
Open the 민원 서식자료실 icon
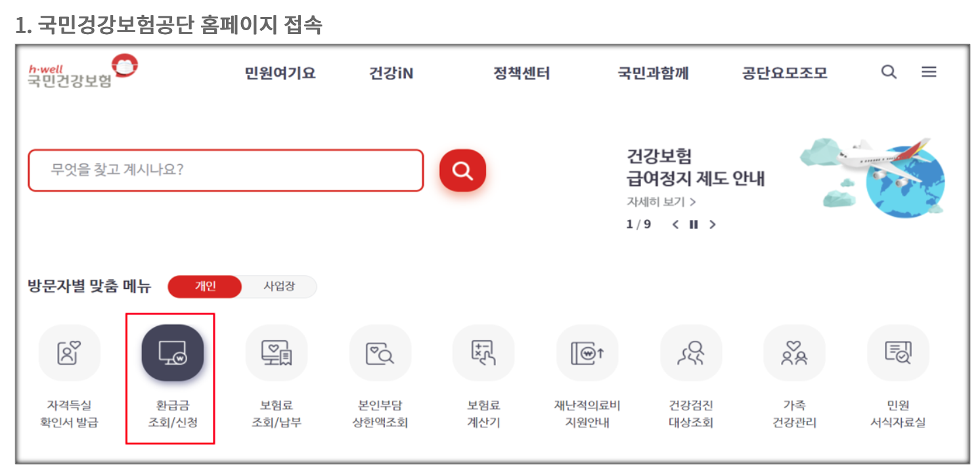click(x=899, y=353)
